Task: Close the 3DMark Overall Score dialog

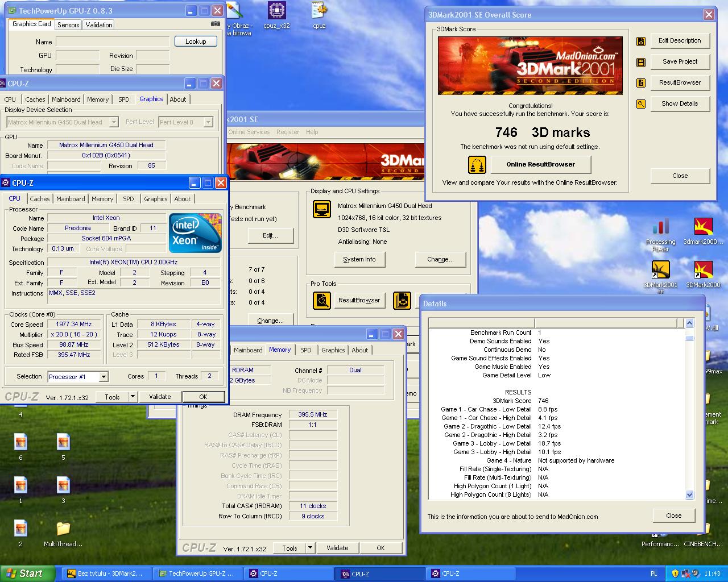Action: click(680, 176)
